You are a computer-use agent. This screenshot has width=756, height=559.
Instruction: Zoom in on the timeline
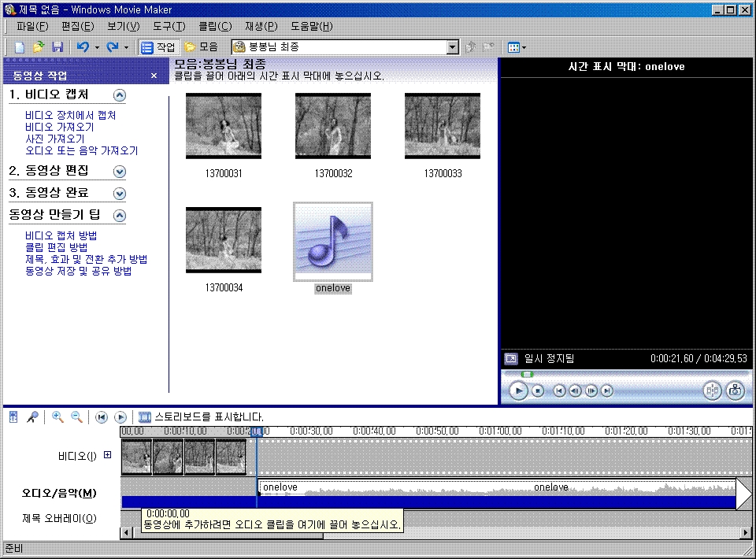tap(57, 416)
